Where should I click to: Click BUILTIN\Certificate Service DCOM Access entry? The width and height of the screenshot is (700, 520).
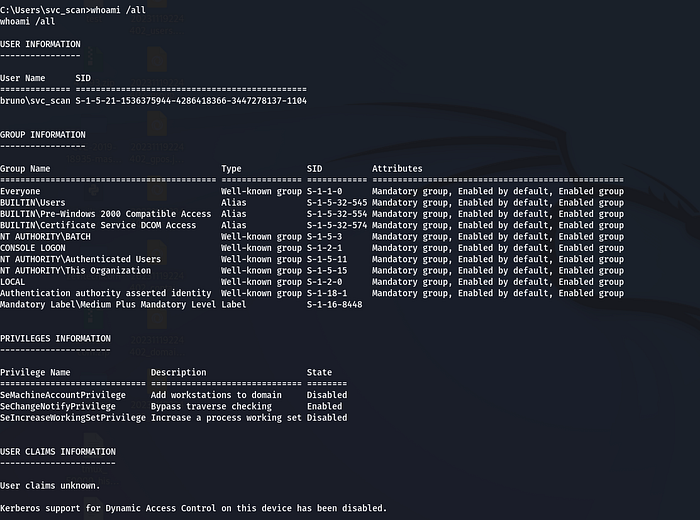[x=98, y=225]
